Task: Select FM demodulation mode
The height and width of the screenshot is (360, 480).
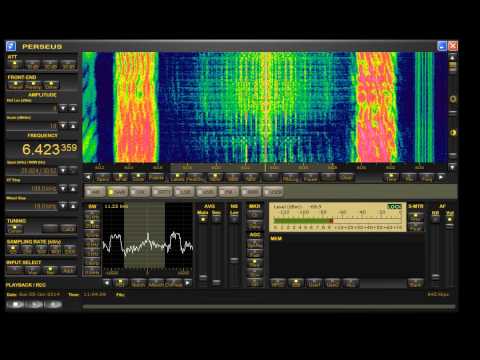Action: (x=229, y=192)
